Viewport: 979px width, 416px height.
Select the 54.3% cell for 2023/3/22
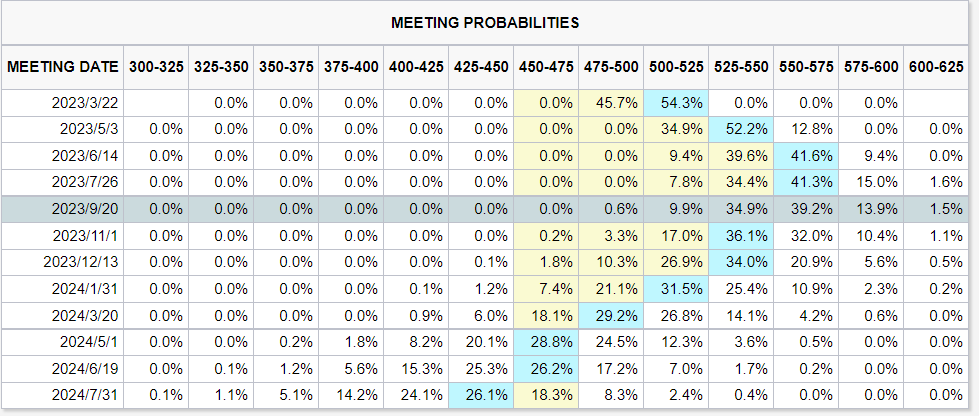click(676, 102)
